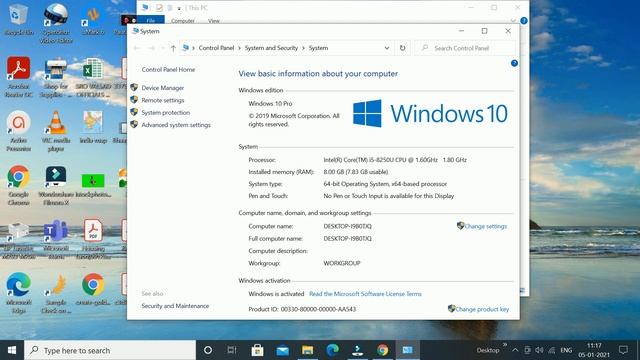640x360 pixels.
Task: Click the Windows 10 Pro edition text
Action: (x=270, y=104)
